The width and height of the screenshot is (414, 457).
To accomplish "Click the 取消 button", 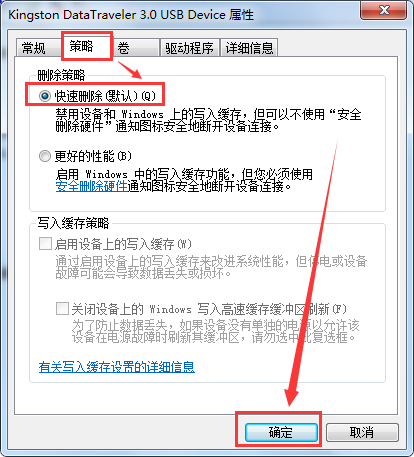I will point(362,432).
